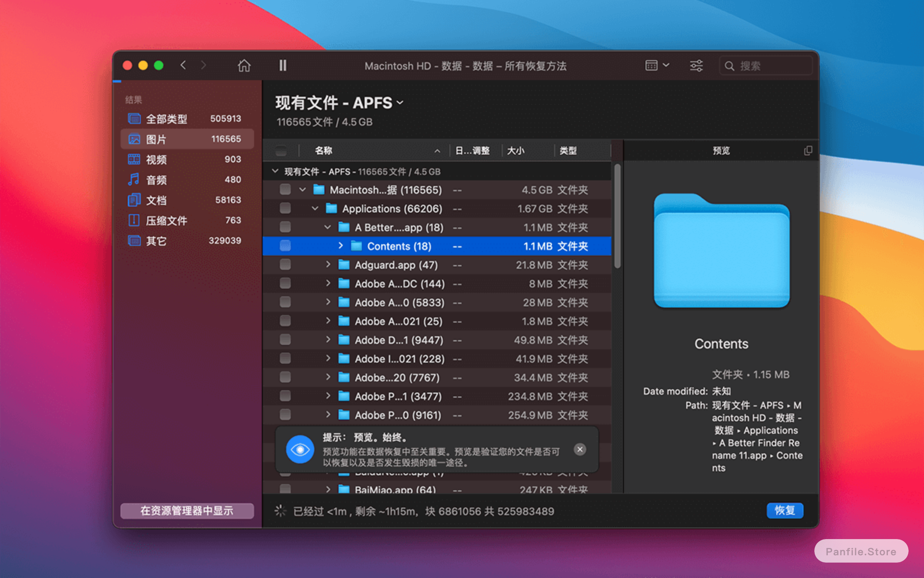Image resolution: width=924 pixels, height=578 pixels.
Task: Check the Adobe A...0 (5833) checkbox
Action: [x=285, y=302]
